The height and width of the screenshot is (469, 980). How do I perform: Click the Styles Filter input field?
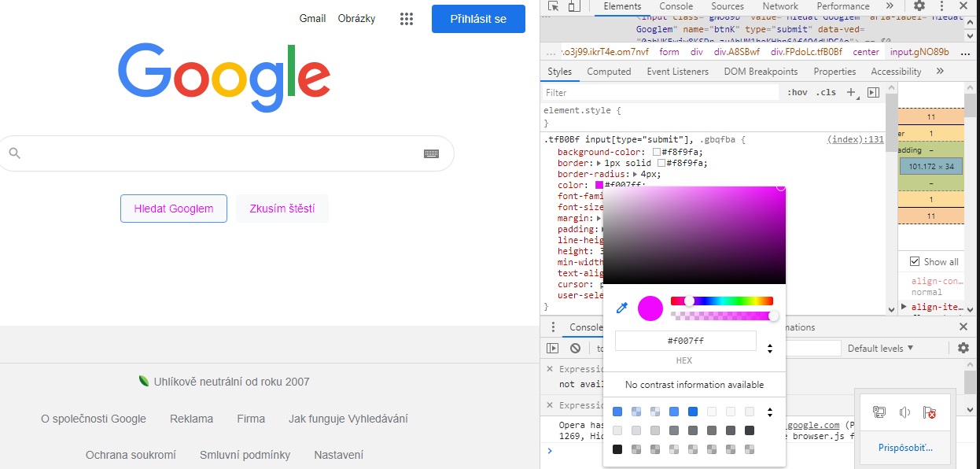(661, 93)
